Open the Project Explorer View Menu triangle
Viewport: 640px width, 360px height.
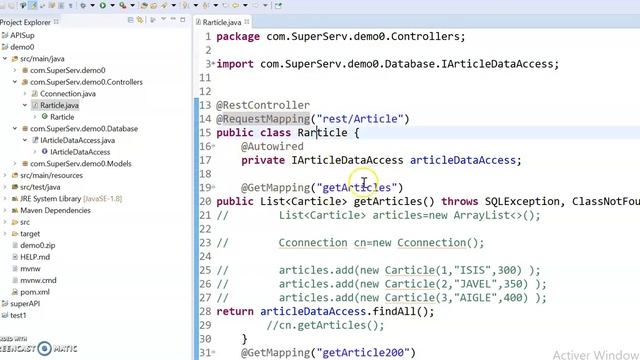[163, 19]
